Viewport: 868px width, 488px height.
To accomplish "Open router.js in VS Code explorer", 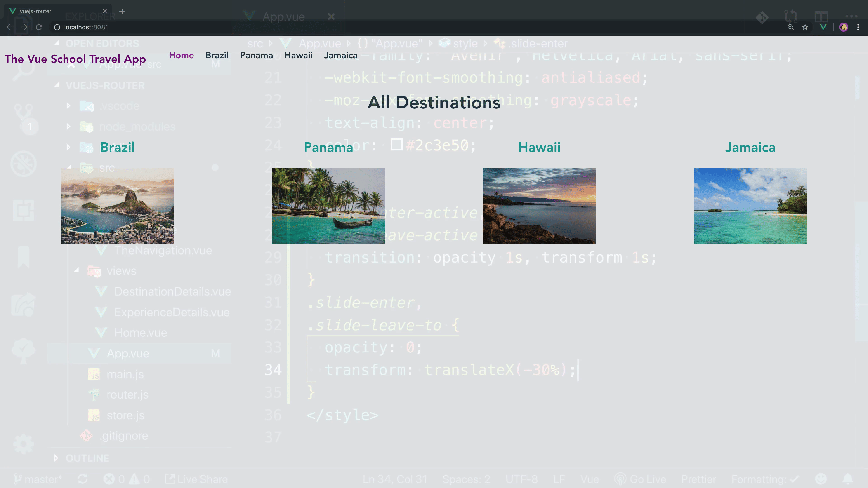I will click(127, 395).
